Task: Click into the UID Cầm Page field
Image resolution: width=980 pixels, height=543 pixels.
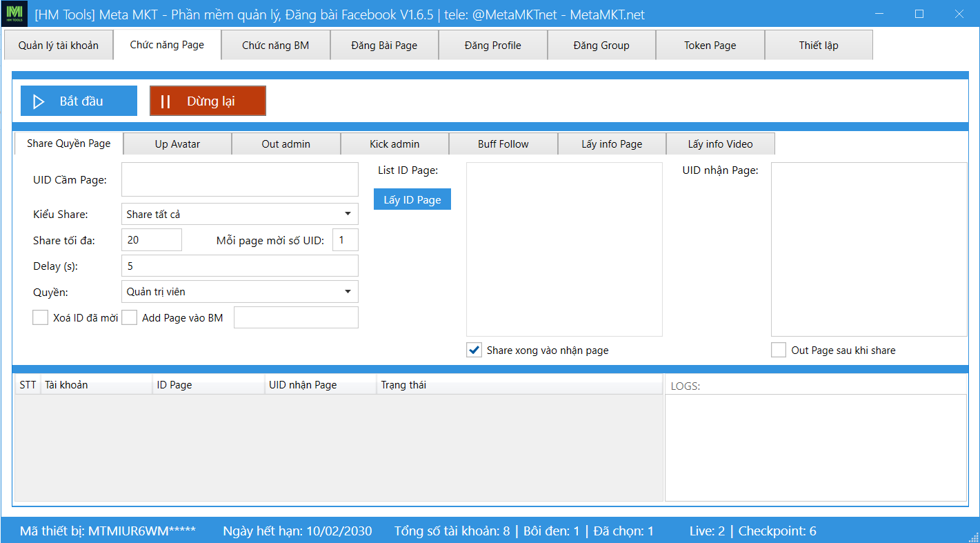Action: (x=240, y=179)
